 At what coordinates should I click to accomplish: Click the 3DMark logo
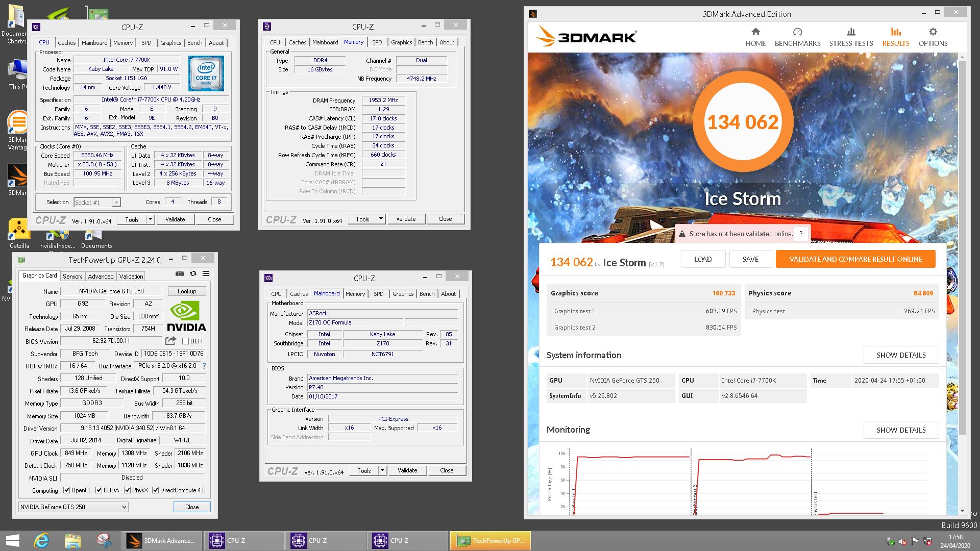pyautogui.click(x=586, y=37)
